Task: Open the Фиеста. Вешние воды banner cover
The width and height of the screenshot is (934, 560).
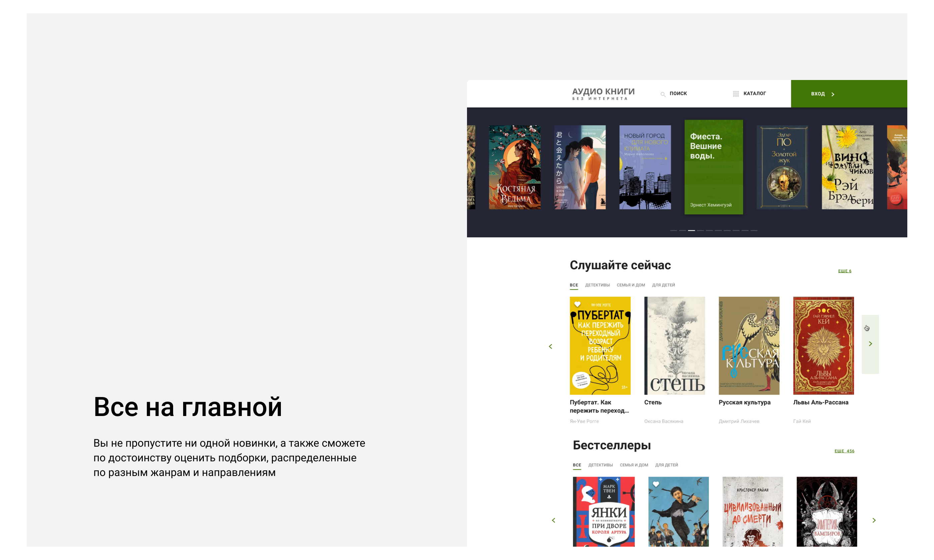Action: [714, 167]
